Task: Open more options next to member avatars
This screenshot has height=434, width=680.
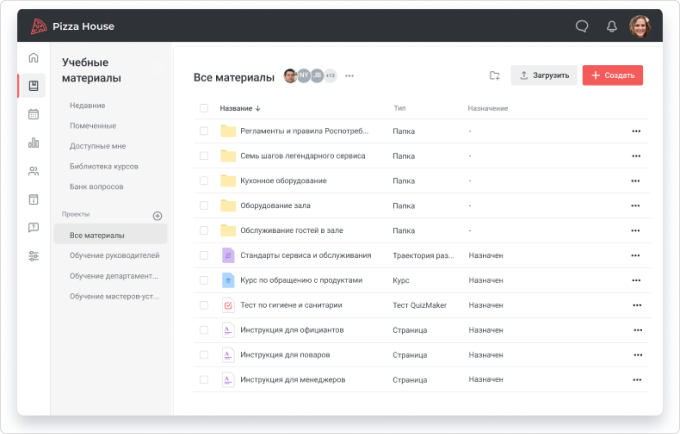Action: 349,76
